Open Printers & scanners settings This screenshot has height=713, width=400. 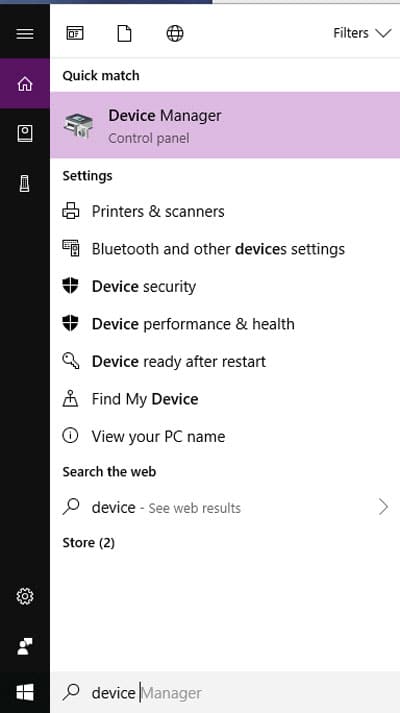coord(225,211)
